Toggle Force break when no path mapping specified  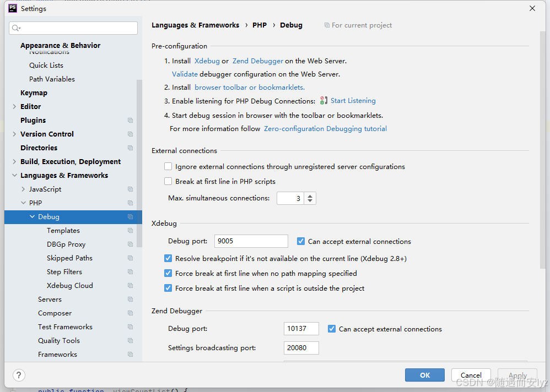point(168,273)
